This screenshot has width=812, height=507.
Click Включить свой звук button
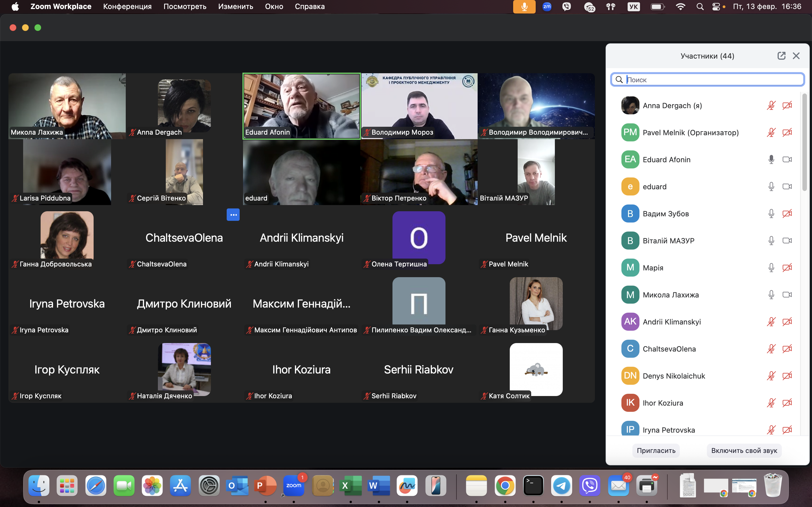click(744, 450)
